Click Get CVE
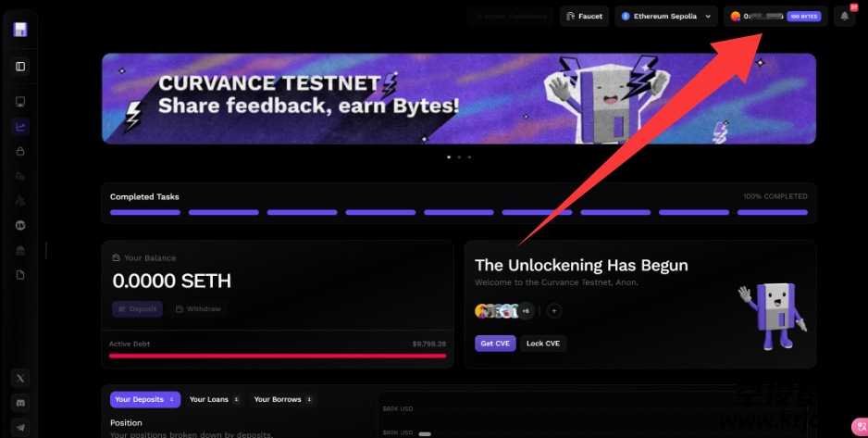 (495, 344)
